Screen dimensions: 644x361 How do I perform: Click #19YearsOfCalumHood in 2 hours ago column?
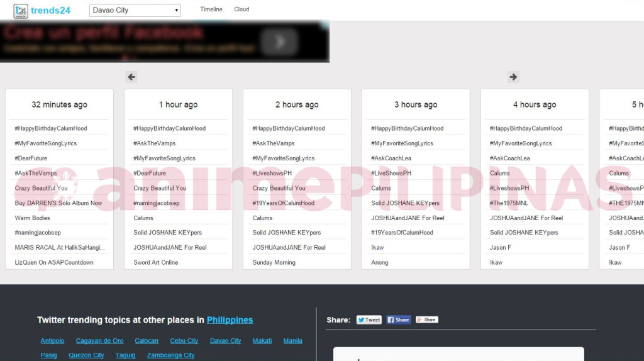coord(284,203)
